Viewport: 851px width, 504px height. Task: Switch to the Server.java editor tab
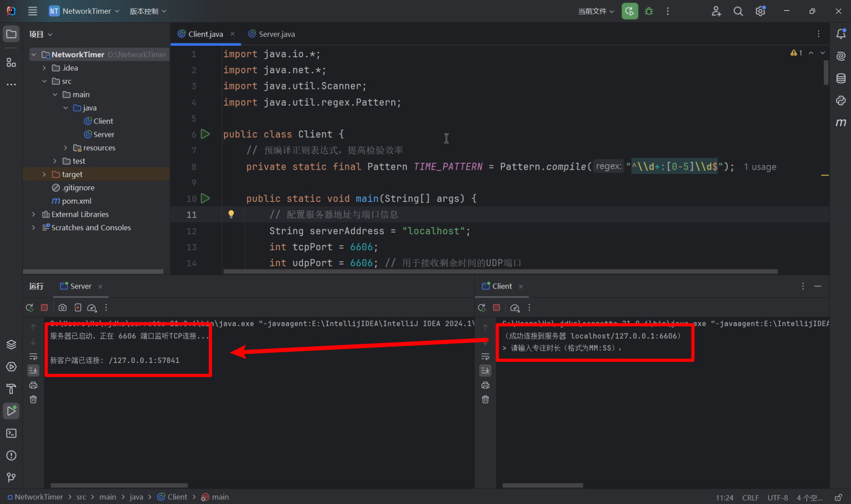click(x=276, y=34)
